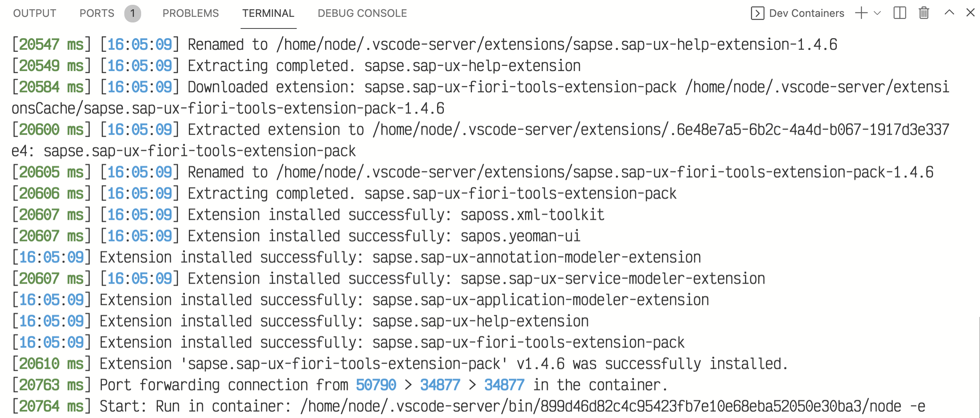Click port number 50790 link
The width and height of the screenshot is (980, 418).
coord(376,385)
